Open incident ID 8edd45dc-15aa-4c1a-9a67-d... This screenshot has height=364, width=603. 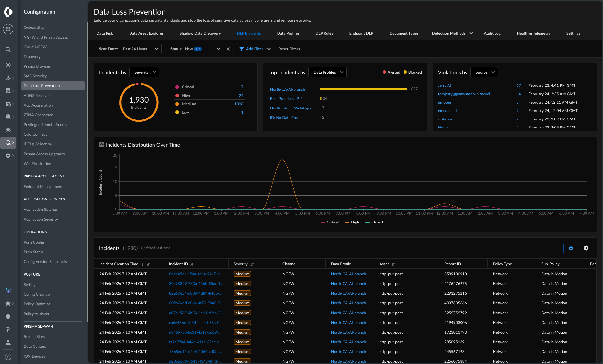click(x=196, y=274)
